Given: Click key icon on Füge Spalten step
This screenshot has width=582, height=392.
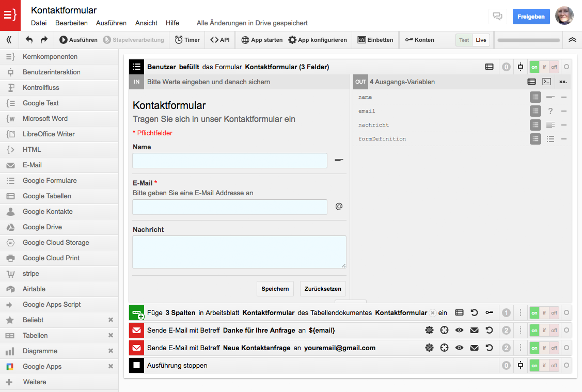Looking at the screenshot, I should tap(489, 312).
